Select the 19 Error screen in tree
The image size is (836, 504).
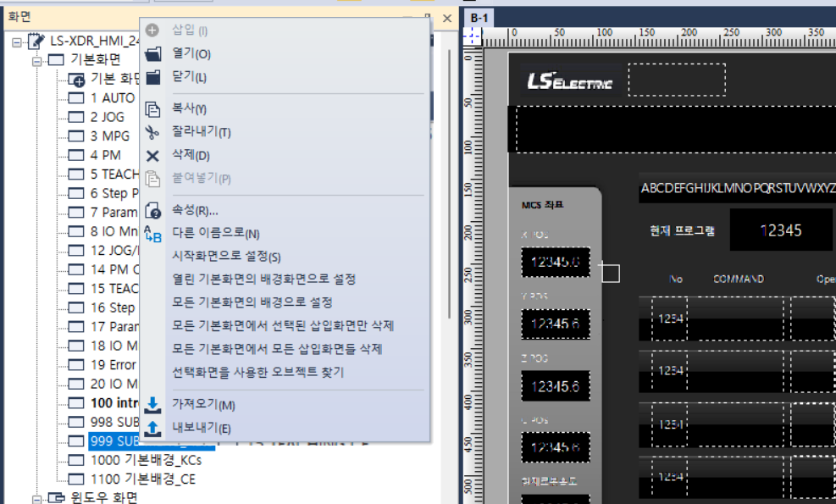pyautogui.click(x=113, y=365)
